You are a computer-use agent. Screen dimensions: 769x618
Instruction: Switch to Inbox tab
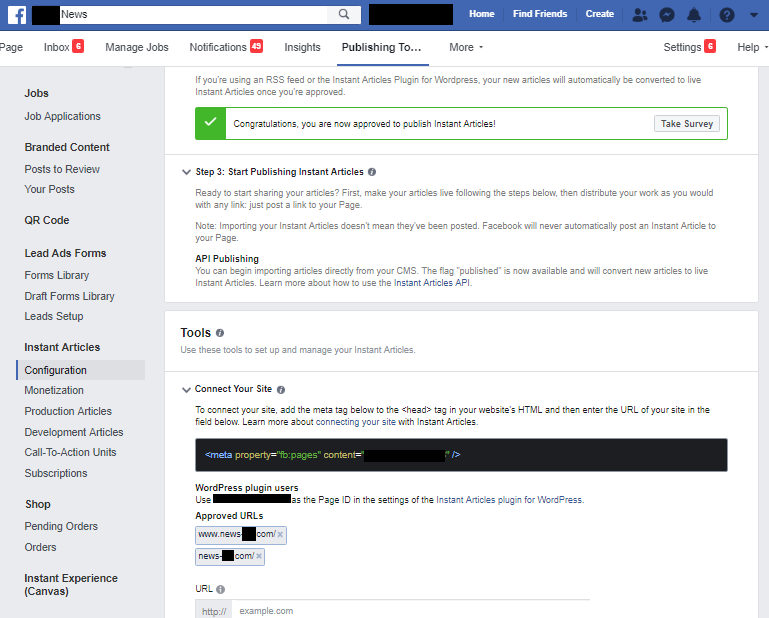63,47
